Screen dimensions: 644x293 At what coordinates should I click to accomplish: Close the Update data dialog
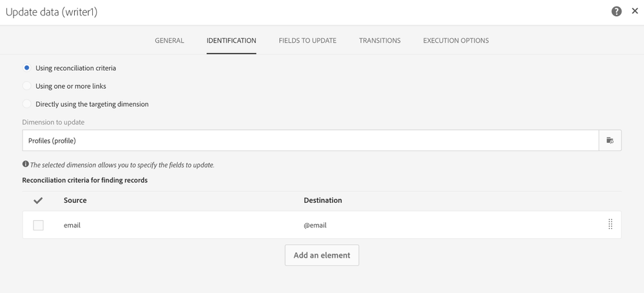[634, 11]
